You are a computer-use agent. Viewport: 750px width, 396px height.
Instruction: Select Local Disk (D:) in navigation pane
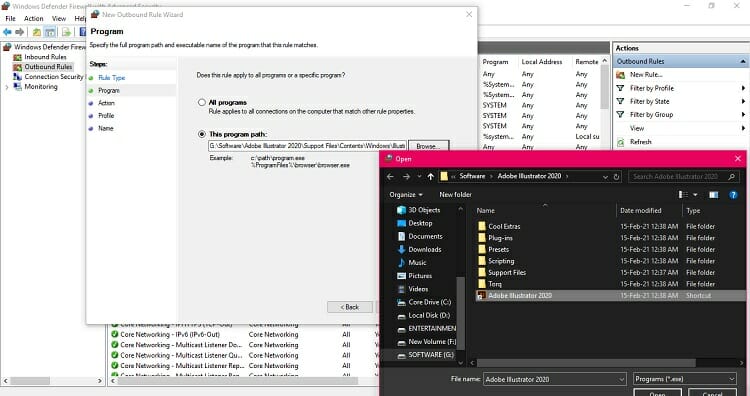pos(429,316)
